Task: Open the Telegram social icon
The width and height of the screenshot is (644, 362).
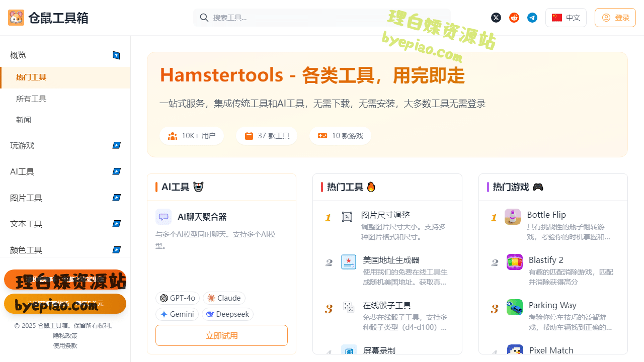Action: click(x=532, y=18)
